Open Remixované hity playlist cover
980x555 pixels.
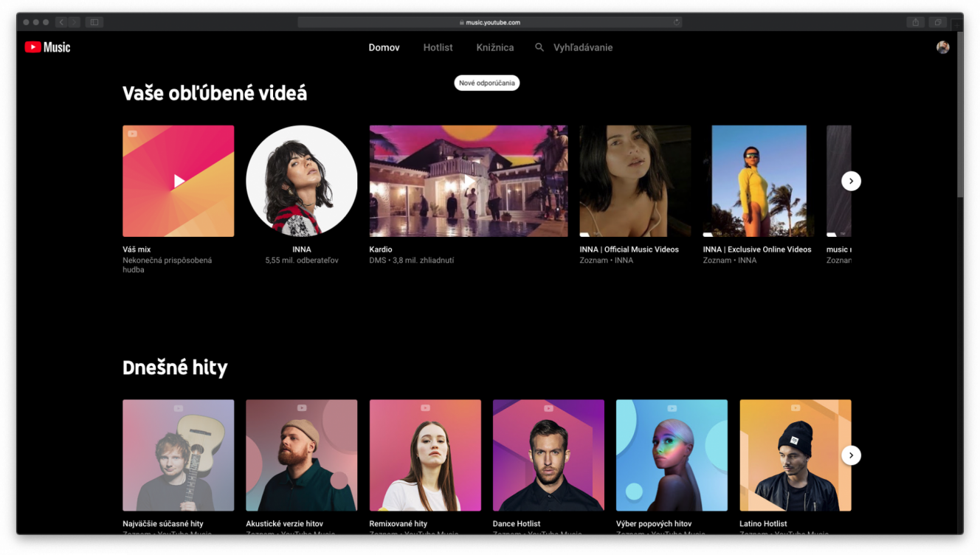click(x=425, y=455)
